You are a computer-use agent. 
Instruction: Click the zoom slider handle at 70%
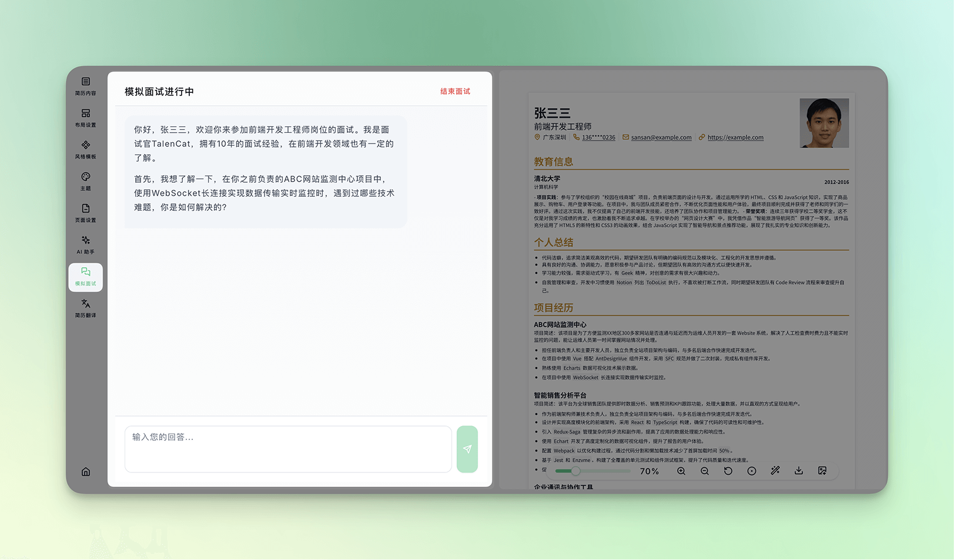pos(575,471)
